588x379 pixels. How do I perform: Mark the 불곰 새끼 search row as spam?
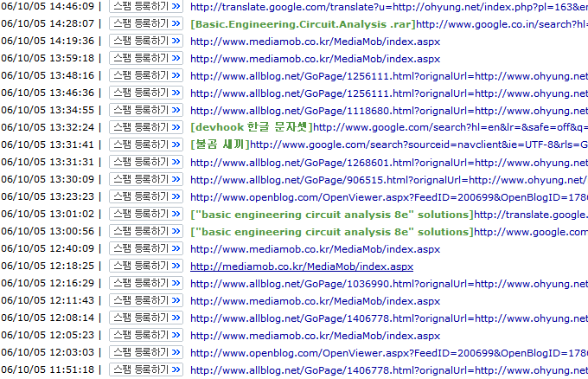point(146,145)
